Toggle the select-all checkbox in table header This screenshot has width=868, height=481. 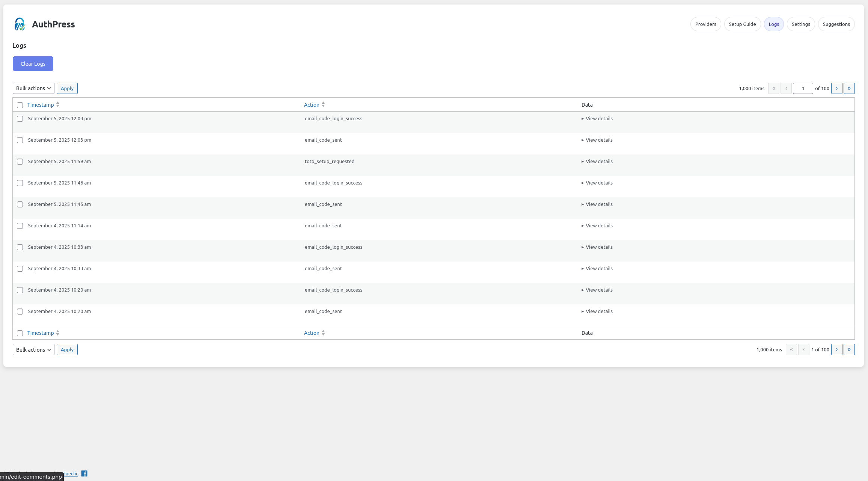click(20, 105)
